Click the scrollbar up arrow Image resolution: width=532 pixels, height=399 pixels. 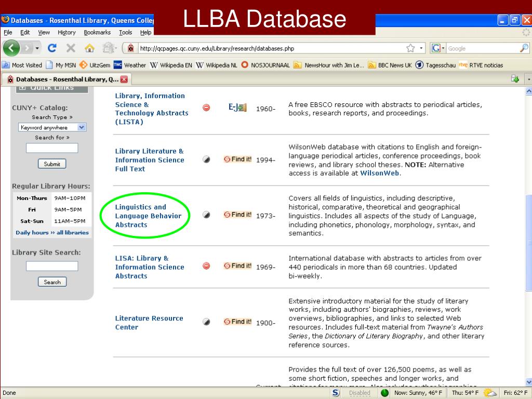click(x=528, y=91)
